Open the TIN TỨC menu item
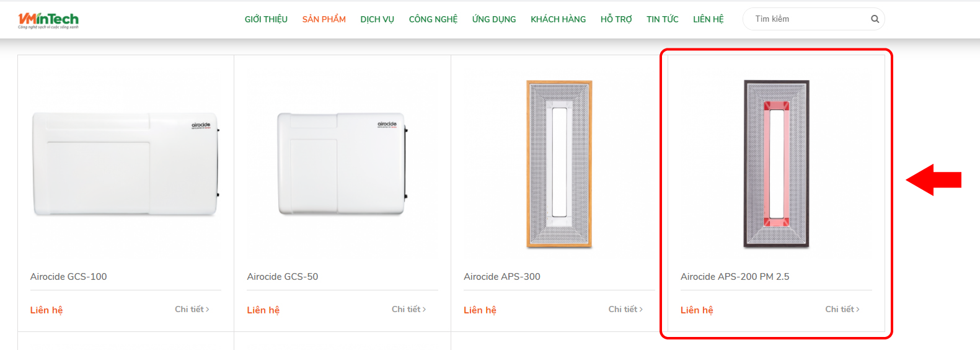 click(x=663, y=19)
